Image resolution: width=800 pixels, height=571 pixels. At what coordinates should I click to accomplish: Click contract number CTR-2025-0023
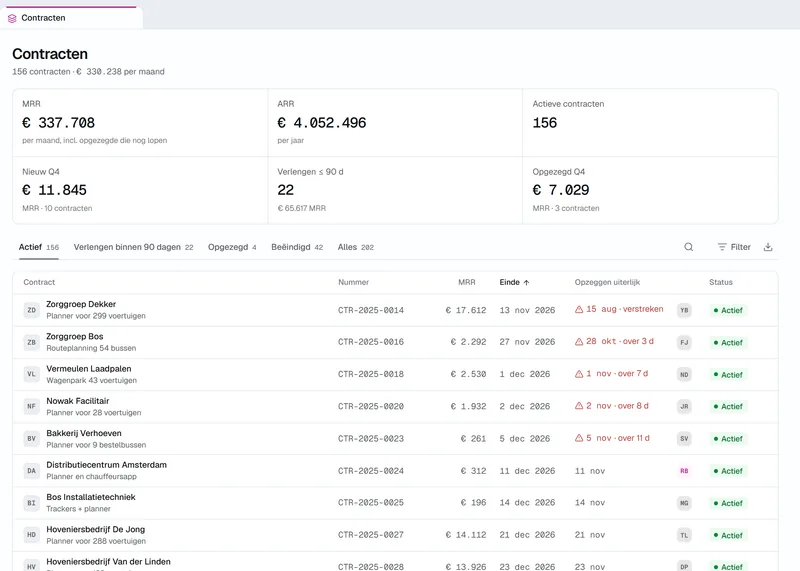point(371,438)
